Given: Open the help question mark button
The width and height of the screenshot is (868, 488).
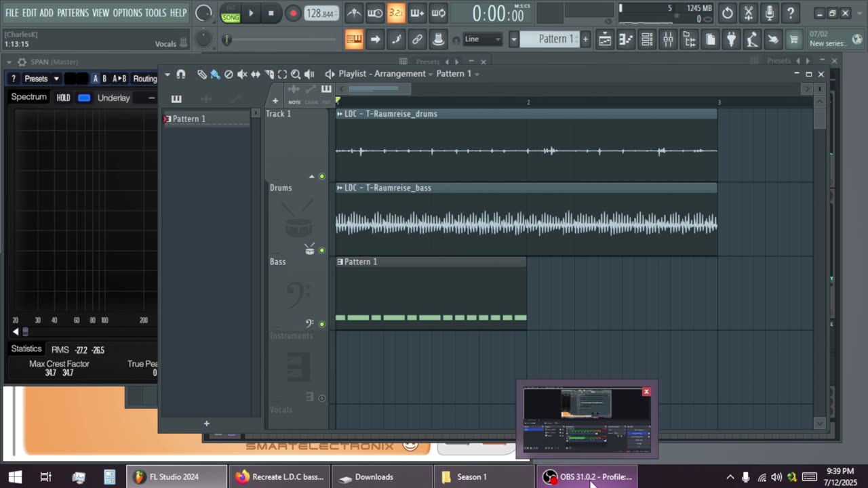Looking at the screenshot, I should pyautogui.click(x=790, y=13).
